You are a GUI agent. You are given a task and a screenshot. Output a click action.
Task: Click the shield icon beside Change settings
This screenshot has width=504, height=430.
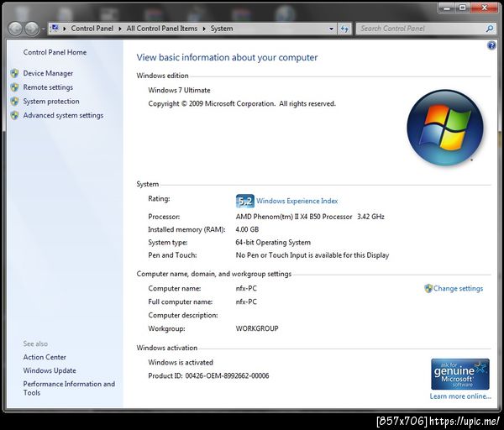pos(428,288)
